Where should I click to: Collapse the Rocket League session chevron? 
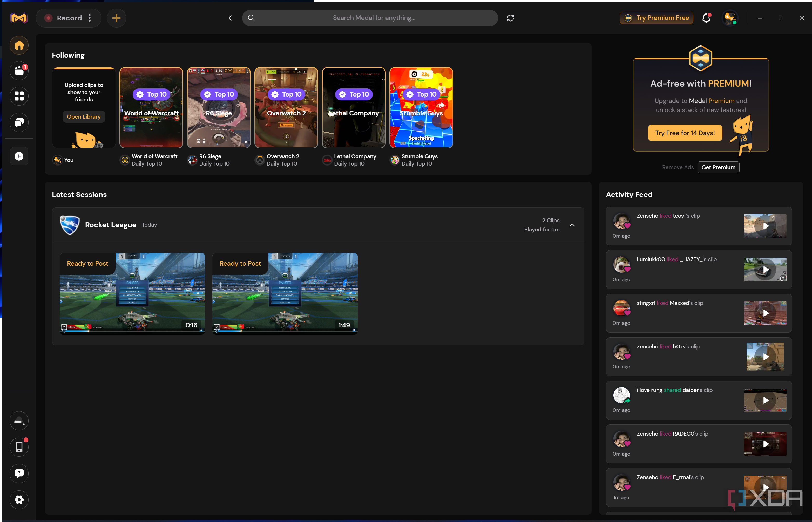[x=572, y=225]
